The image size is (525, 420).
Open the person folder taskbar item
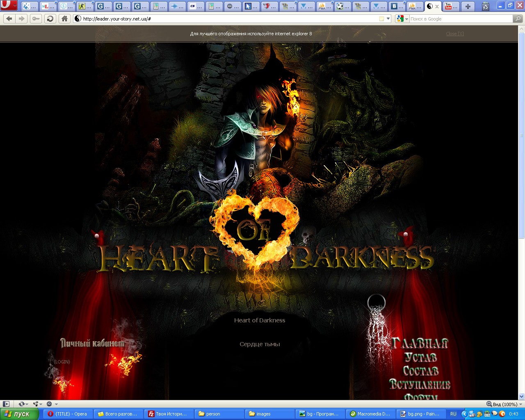click(219, 414)
